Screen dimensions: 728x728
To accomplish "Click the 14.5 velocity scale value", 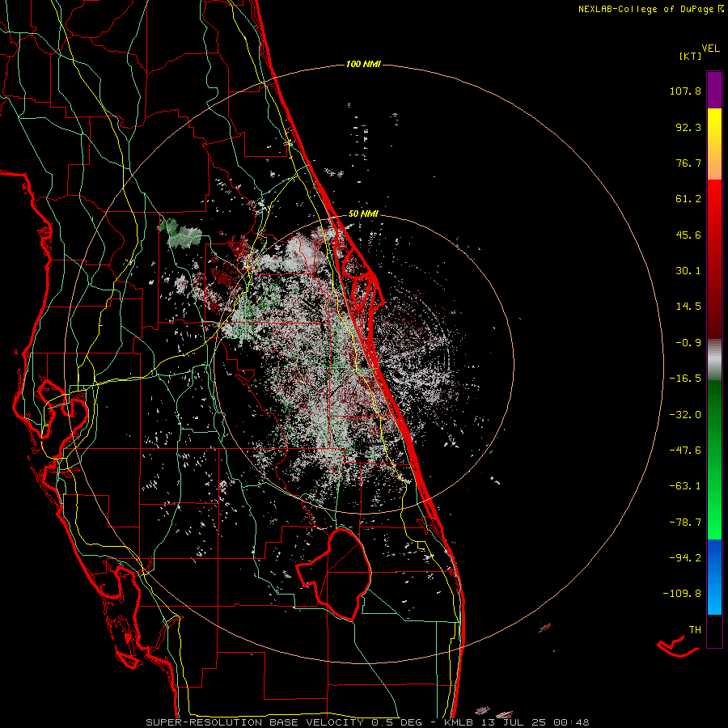I will point(688,307).
